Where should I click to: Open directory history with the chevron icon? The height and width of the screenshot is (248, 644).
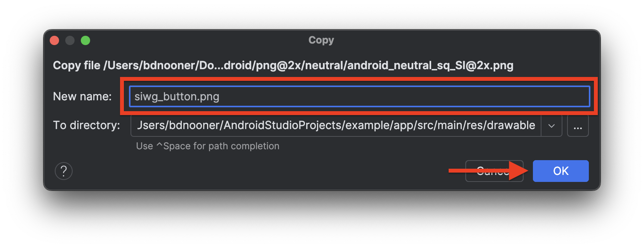click(x=551, y=126)
